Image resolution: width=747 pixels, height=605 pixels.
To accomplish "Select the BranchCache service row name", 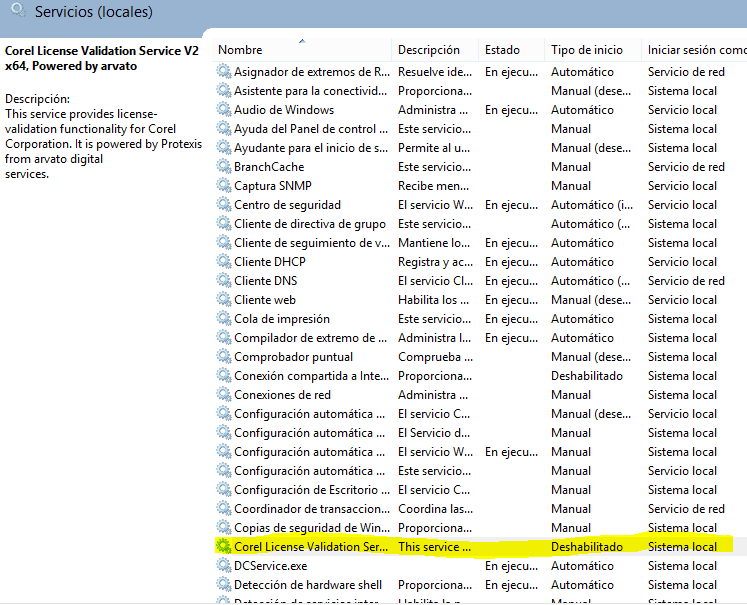I will pos(269,167).
